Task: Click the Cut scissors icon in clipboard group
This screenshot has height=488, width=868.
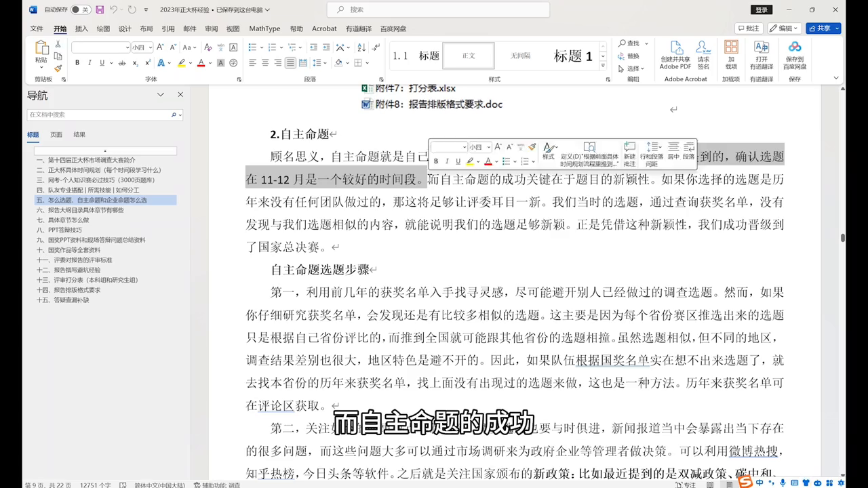Action: tap(58, 44)
